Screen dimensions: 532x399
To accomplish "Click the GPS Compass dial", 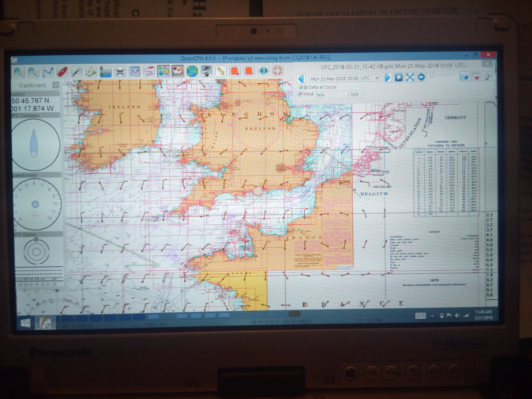I will tap(34, 145).
